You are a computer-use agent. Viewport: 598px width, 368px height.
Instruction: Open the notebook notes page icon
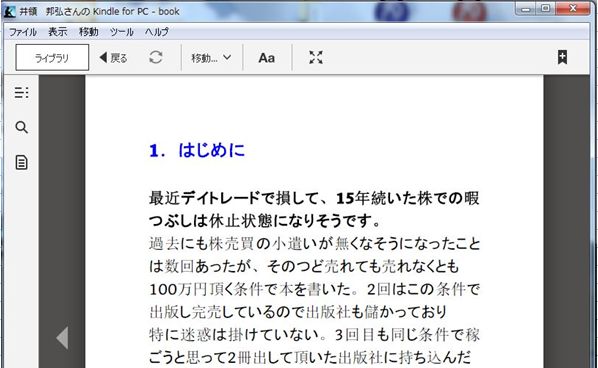point(21,162)
